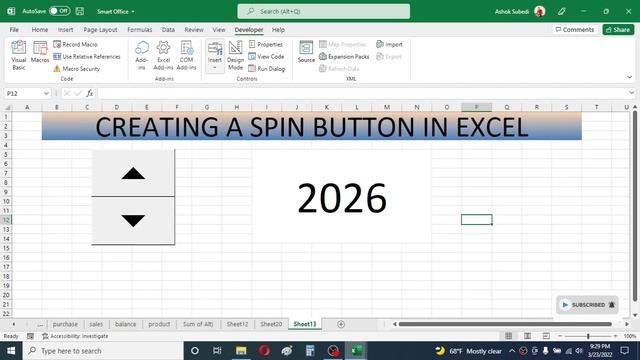Select the cell showing 2026
The width and height of the screenshot is (640, 360).
pyautogui.click(x=342, y=196)
